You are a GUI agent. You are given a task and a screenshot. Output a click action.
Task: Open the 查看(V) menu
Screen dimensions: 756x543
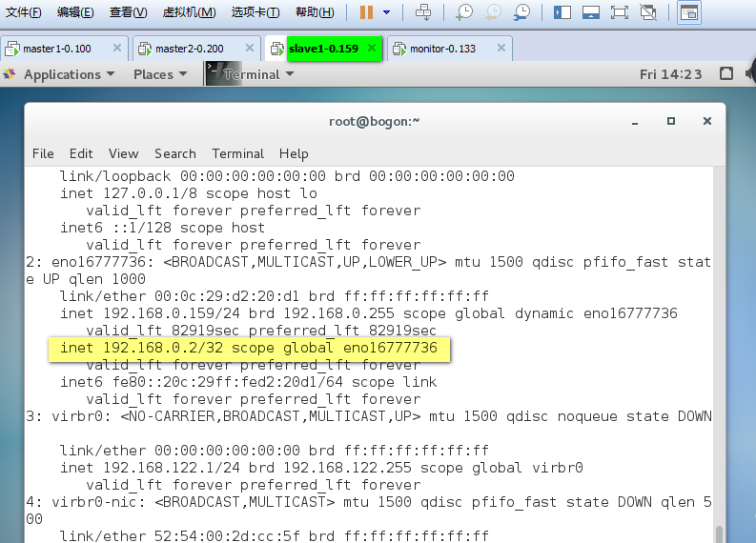tap(129, 12)
